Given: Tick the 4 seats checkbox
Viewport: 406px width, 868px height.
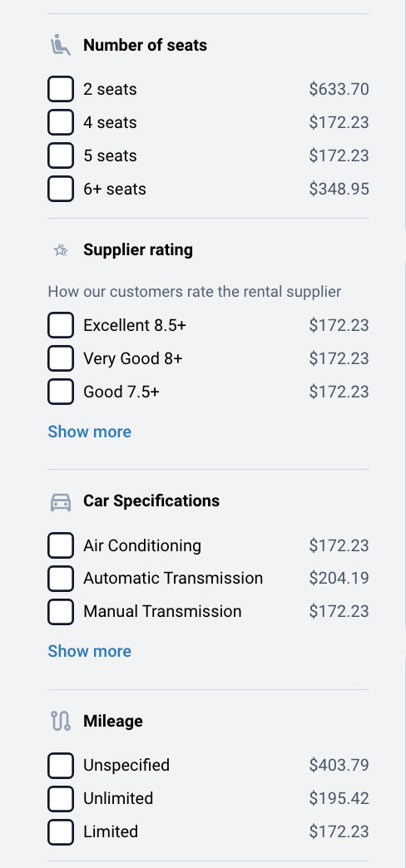Looking at the screenshot, I should [61, 122].
